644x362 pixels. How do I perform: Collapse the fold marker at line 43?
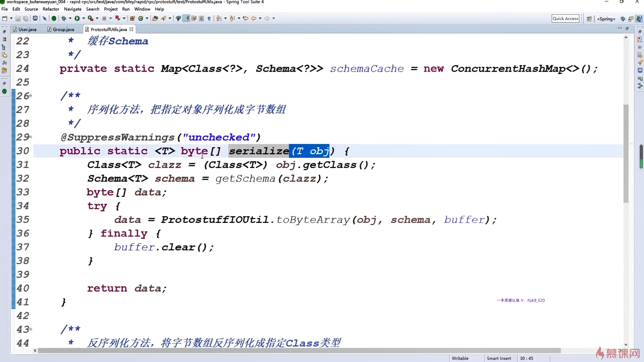coord(31,329)
